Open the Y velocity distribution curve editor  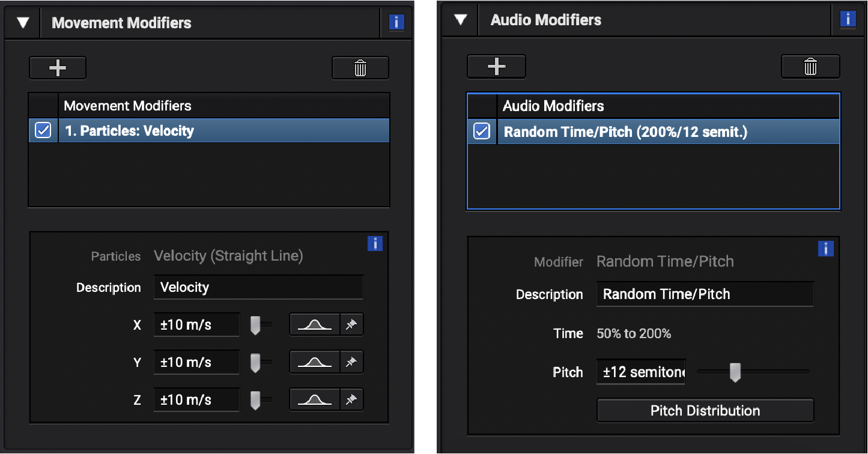coord(314,362)
